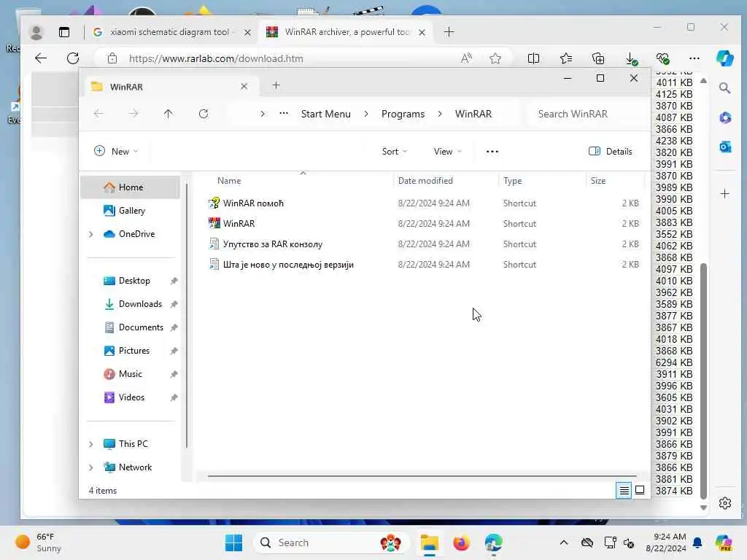Open Edge settings and more menu
Screen dimensions: 747x560
694,58
